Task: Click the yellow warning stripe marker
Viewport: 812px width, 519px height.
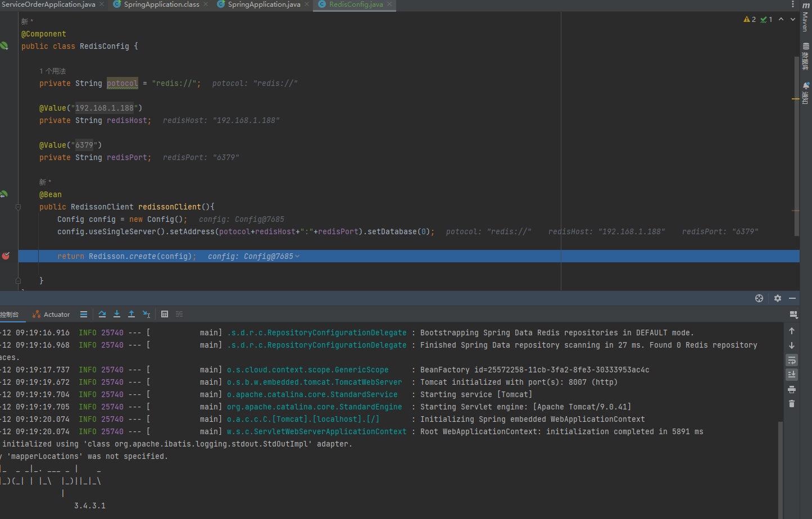Action: [x=796, y=99]
